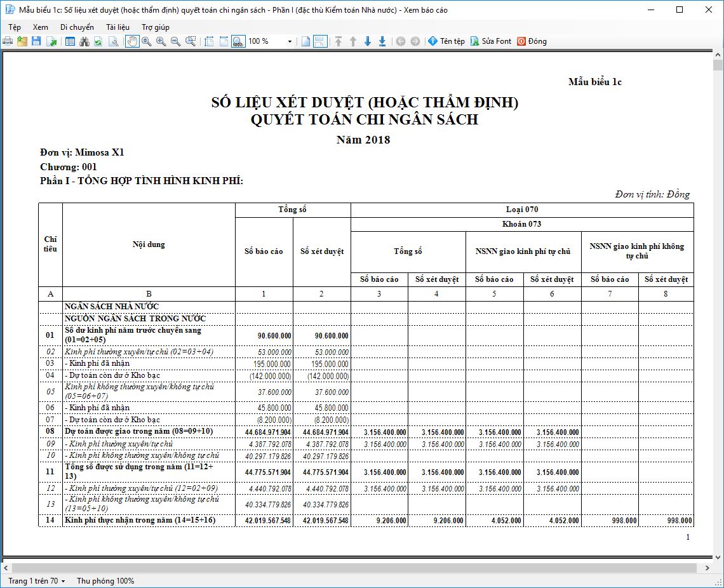This screenshot has width=724, height=588.
Task: Click the blue floppy disk save icon
Action: click(x=36, y=41)
